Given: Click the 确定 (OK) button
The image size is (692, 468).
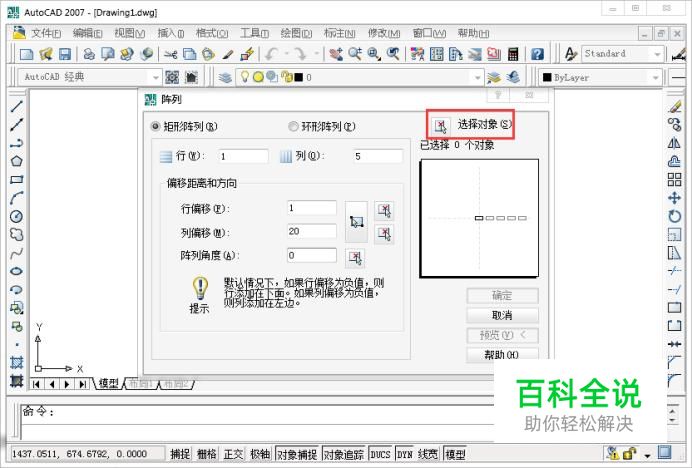Looking at the screenshot, I should click(x=502, y=295).
